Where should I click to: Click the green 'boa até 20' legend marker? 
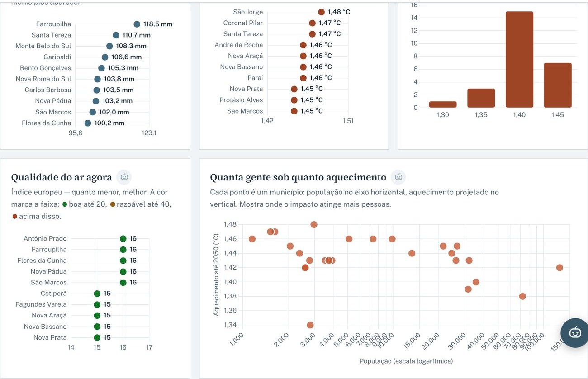tap(65, 204)
